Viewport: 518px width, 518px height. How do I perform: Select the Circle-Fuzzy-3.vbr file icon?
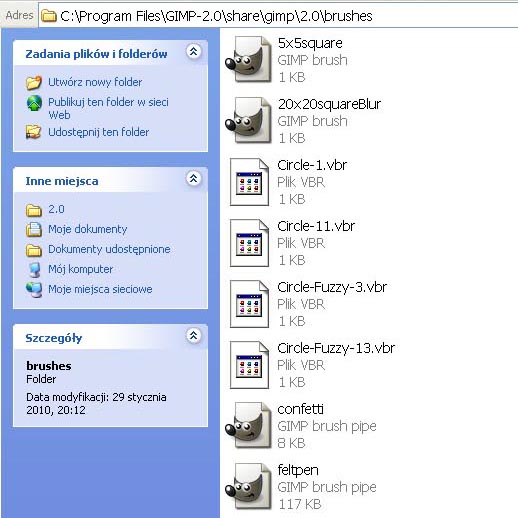[x=249, y=304]
